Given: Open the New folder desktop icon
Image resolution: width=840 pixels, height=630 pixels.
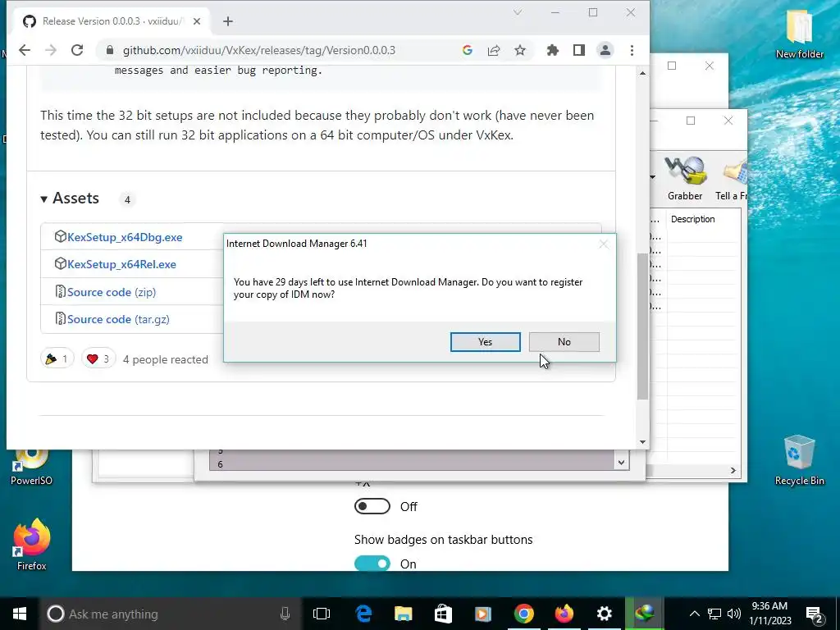Looking at the screenshot, I should coord(799,34).
